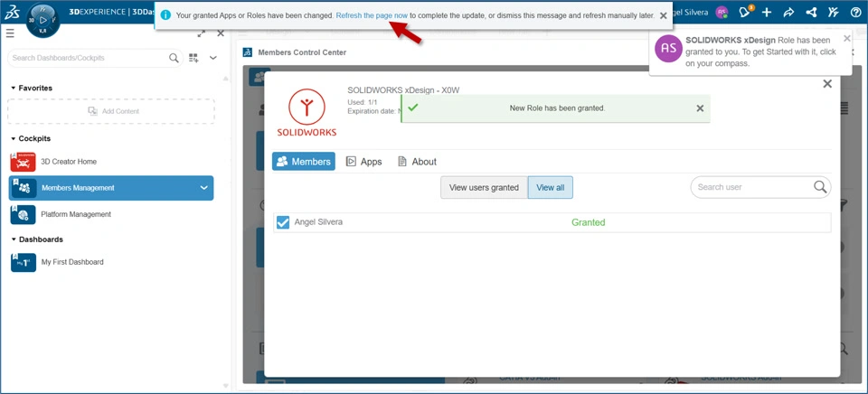The width and height of the screenshot is (868, 394).
Task: Click the Search user magnifier icon
Action: click(820, 187)
